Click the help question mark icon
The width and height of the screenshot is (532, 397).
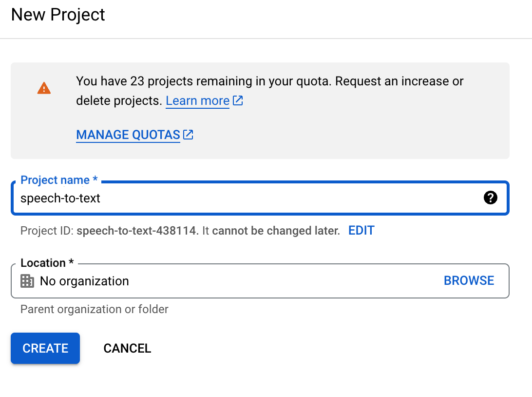[491, 198]
